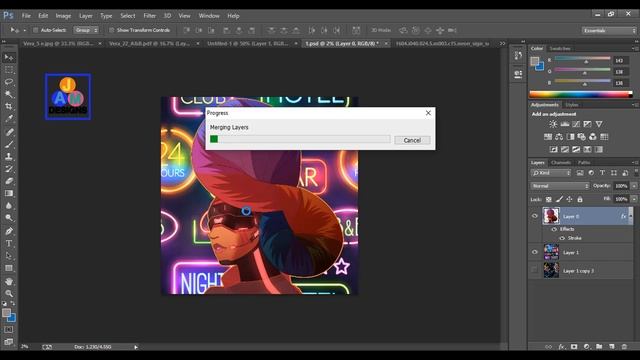Select the Brush tool
The height and width of the screenshot is (360, 640).
tap(9, 144)
